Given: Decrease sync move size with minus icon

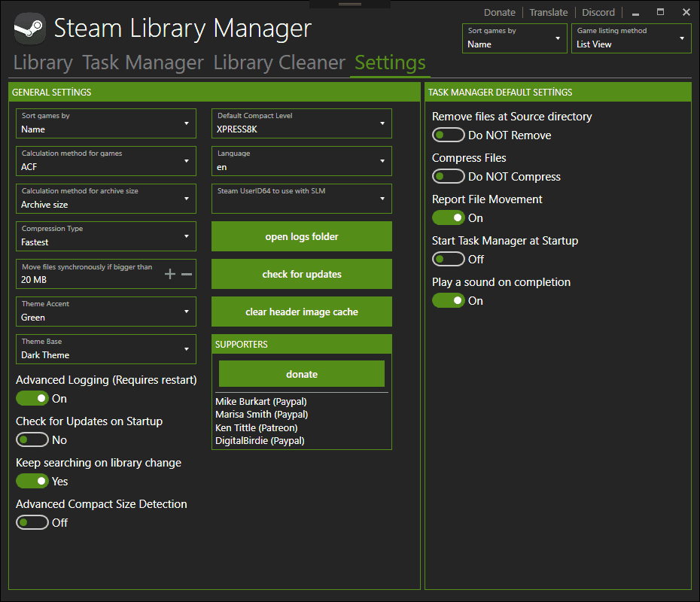Looking at the screenshot, I should pos(187,274).
